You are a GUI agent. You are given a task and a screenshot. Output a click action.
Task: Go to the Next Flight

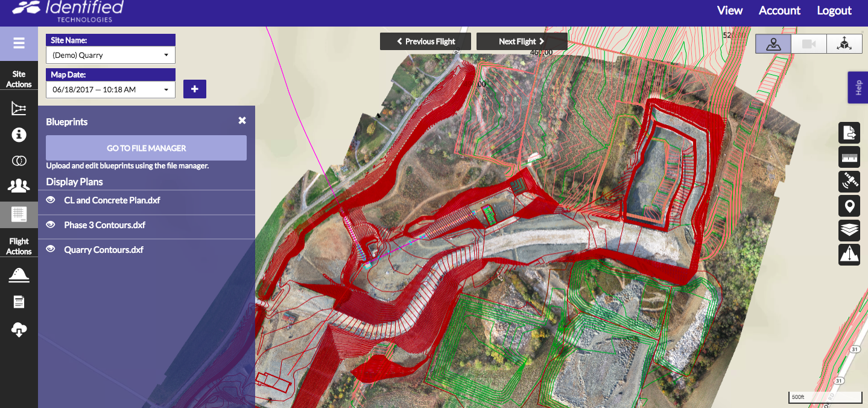[x=521, y=42]
